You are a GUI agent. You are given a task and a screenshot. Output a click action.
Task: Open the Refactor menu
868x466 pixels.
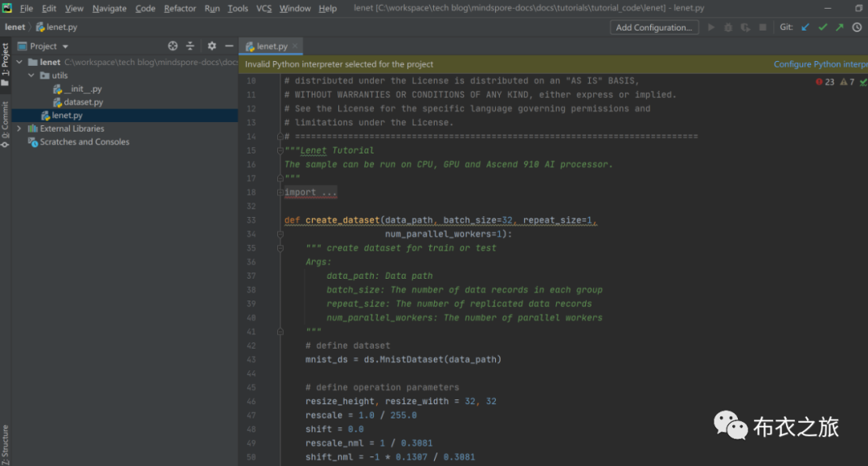[x=180, y=8]
